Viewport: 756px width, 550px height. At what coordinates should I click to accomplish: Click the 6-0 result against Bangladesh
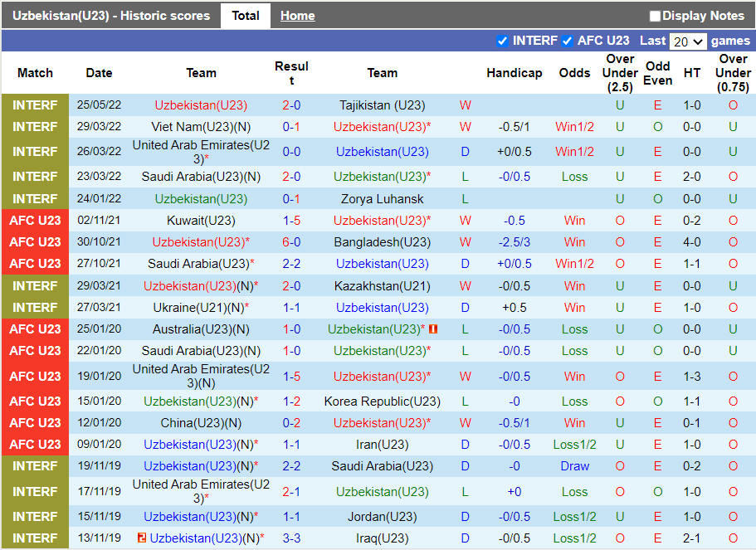coord(291,242)
